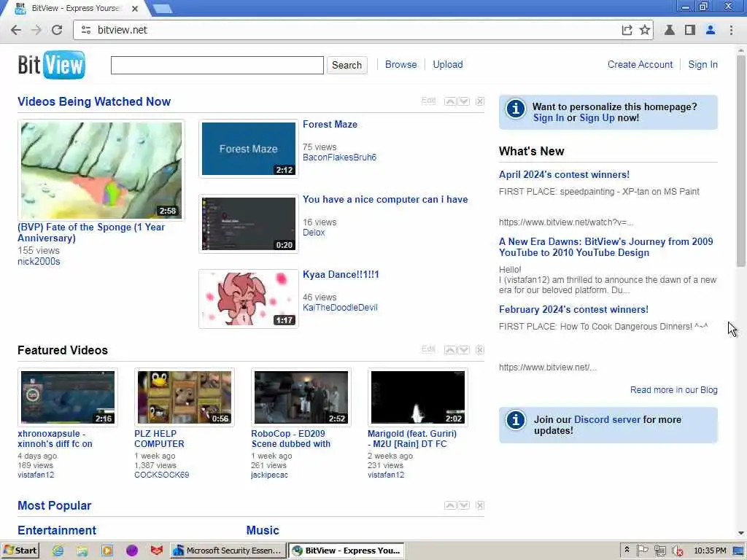Move Featured Videos module down
This screenshot has height=560, width=747.
(463, 350)
